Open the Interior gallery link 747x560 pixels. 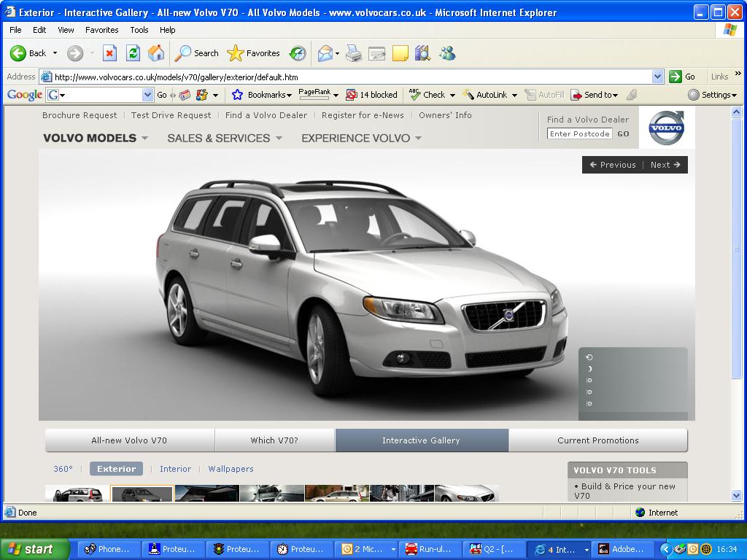pyautogui.click(x=175, y=469)
